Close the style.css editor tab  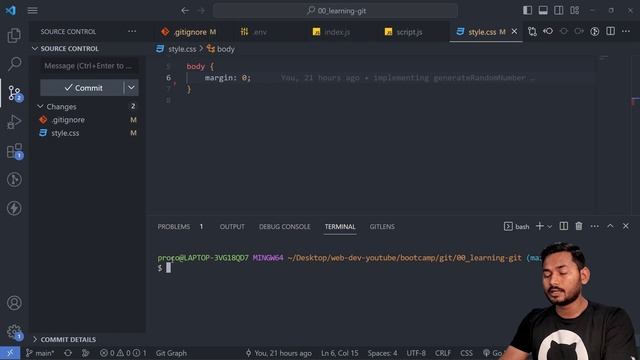coord(514,31)
